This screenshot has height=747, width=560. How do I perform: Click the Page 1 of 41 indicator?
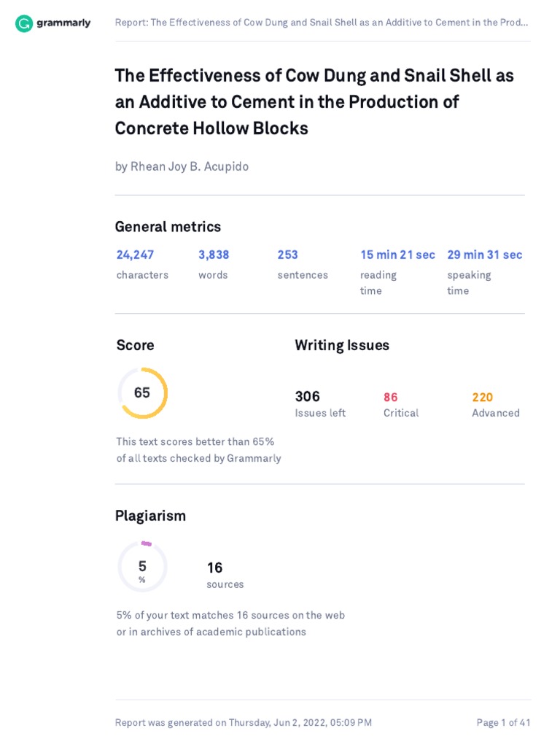(503, 723)
